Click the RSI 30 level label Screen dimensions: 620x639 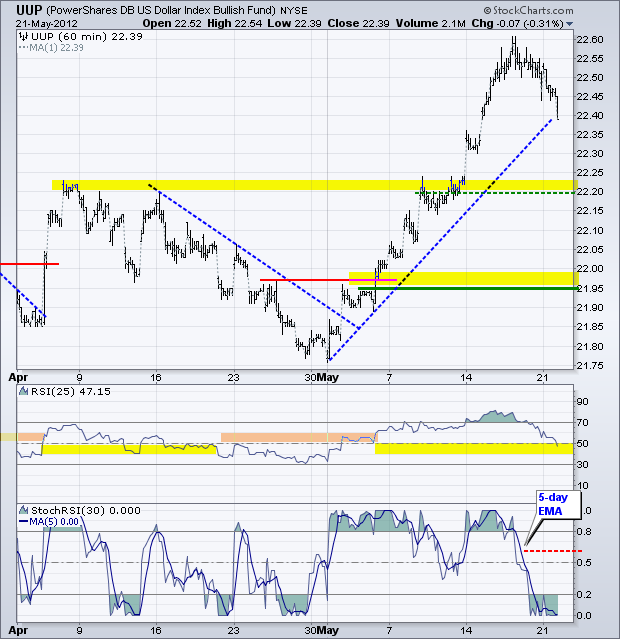[582, 465]
